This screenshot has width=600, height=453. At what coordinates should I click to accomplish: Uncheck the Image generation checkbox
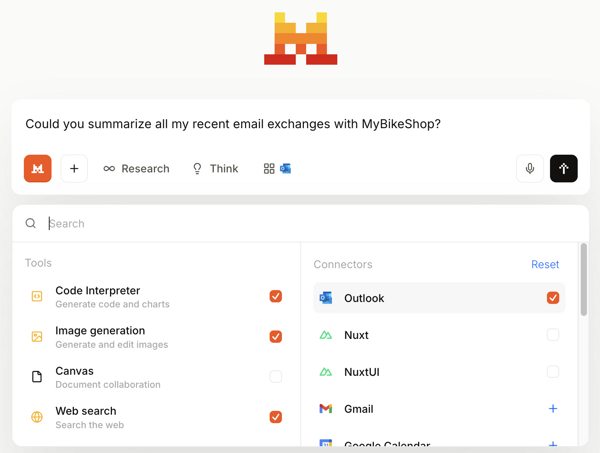pos(276,336)
